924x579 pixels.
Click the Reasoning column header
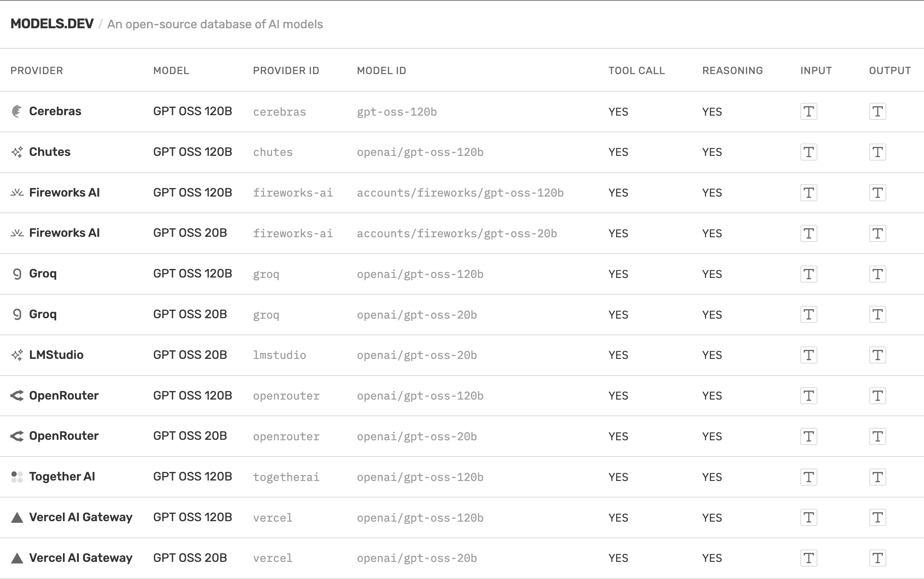click(732, 71)
